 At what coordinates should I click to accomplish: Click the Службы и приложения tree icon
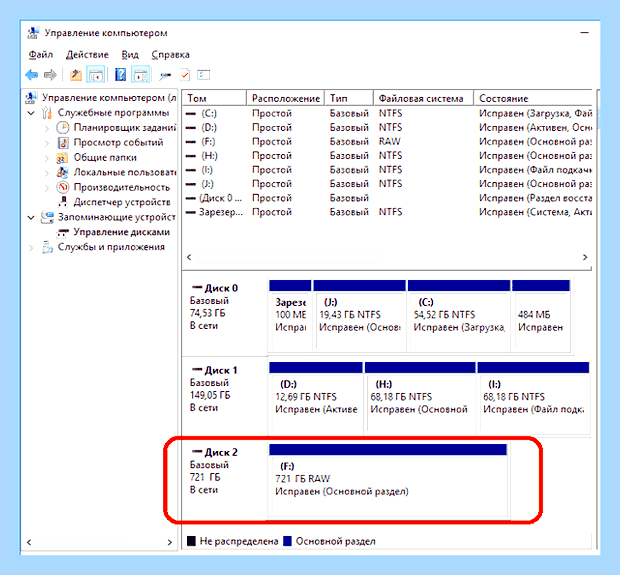pos(47,247)
